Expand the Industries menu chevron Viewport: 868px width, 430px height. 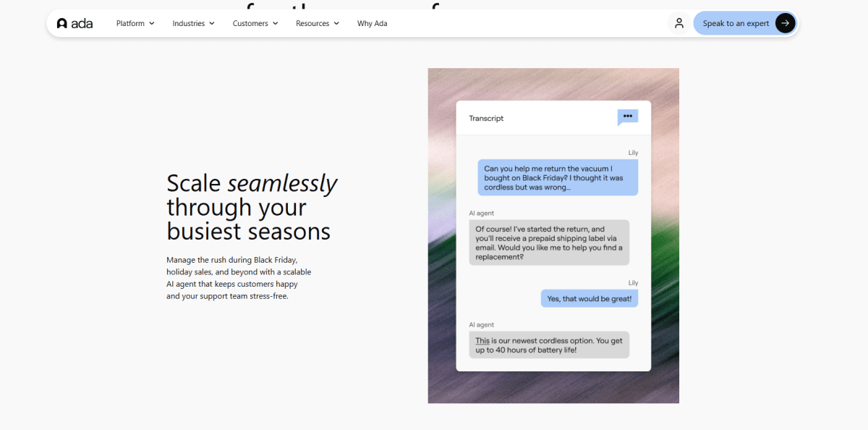tap(212, 24)
